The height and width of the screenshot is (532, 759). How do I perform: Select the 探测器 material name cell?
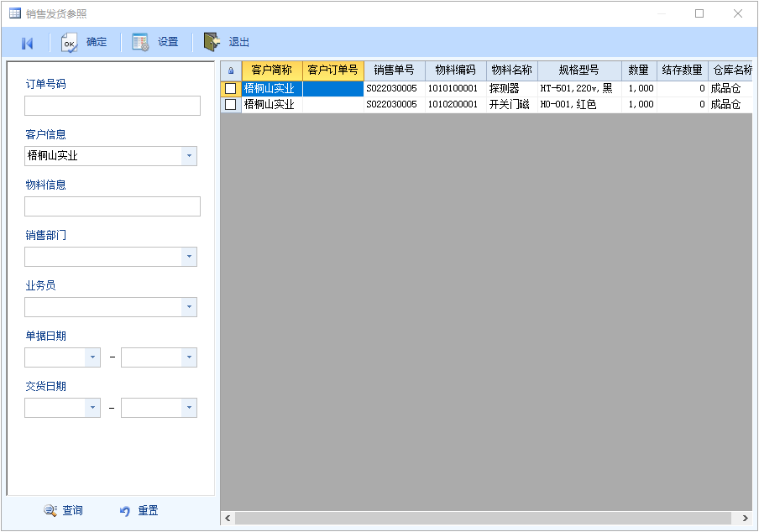(x=512, y=88)
